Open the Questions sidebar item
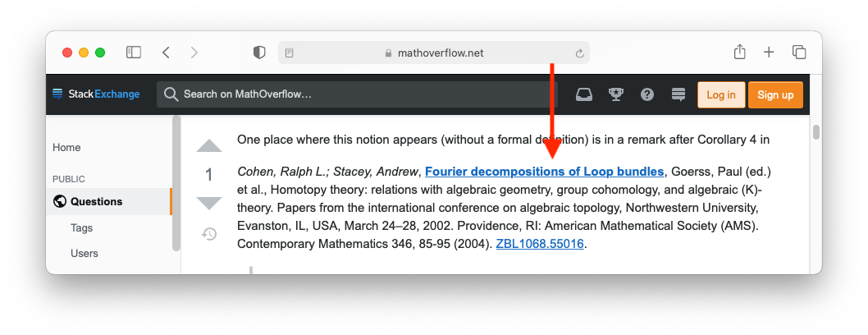 click(96, 201)
